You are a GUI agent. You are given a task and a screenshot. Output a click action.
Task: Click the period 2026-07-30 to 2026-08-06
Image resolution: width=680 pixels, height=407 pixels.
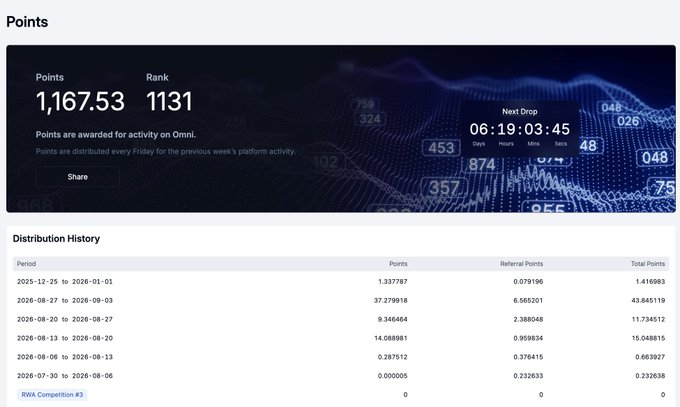[x=65, y=376]
